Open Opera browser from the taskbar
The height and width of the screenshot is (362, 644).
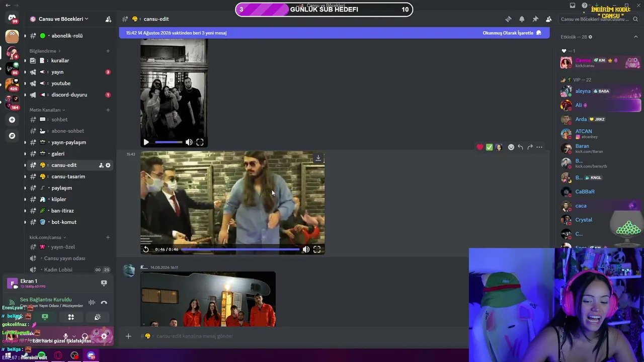(x=58, y=356)
